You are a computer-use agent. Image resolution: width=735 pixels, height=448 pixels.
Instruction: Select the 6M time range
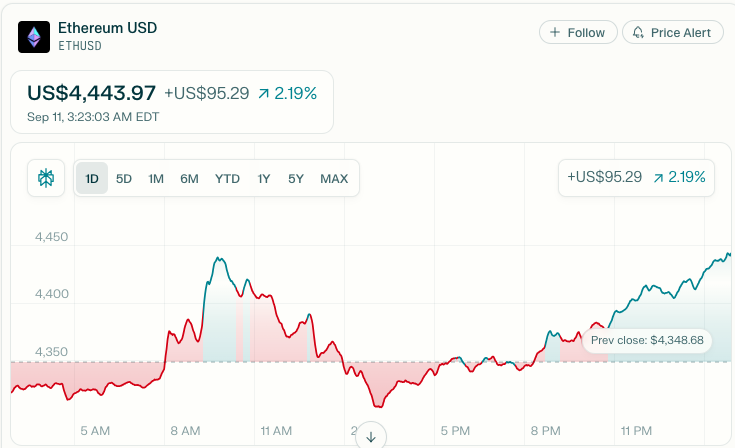189,179
